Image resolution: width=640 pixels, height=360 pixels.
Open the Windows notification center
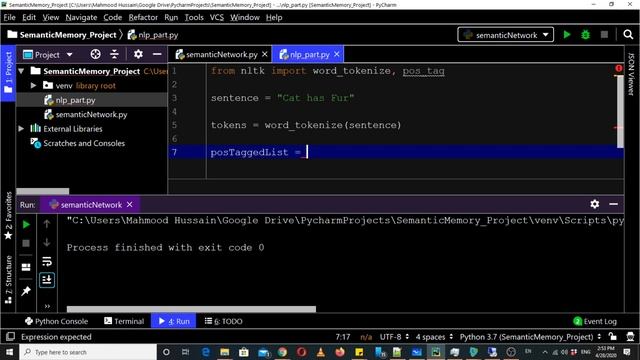627,352
